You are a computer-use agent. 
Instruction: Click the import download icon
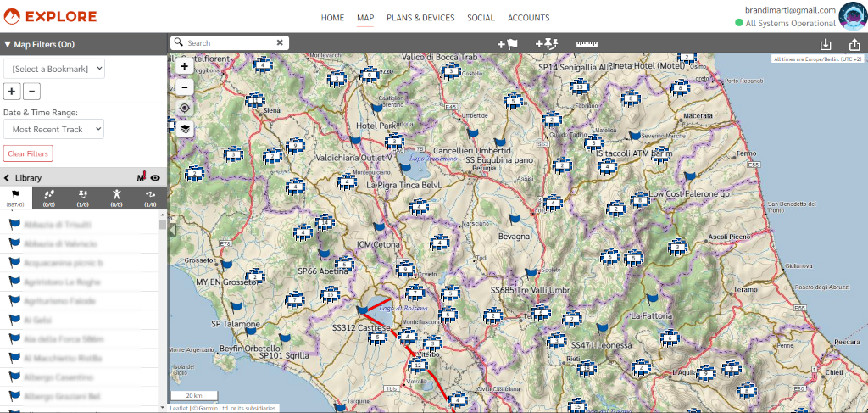coord(826,44)
